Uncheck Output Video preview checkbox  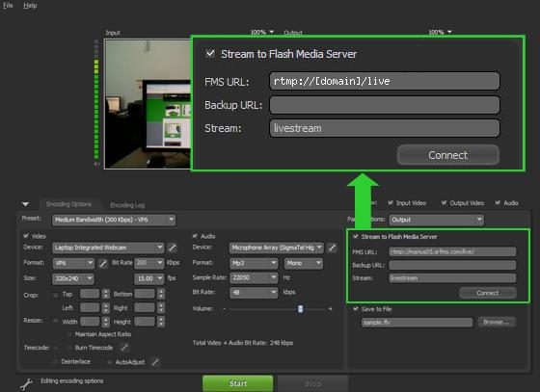click(444, 203)
